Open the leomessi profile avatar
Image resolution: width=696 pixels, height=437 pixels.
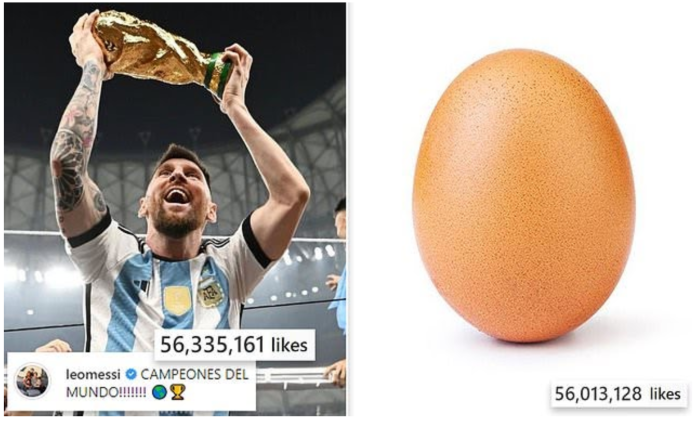(32, 381)
